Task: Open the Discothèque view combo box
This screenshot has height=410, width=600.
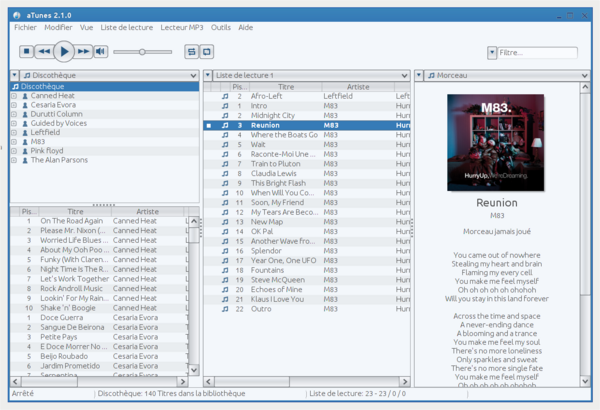Action: (x=109, y=75)
